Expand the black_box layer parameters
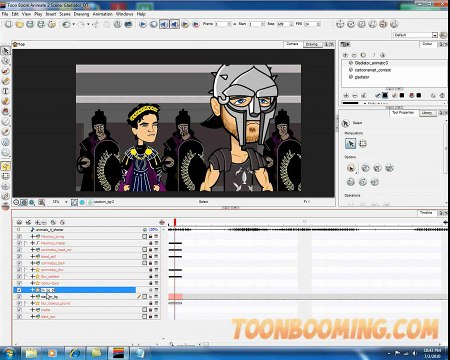Screen dimensions: 450x360 [x=33, y=317]
